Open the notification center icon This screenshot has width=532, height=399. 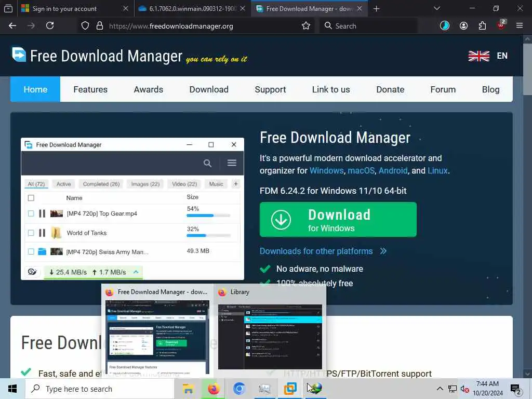tap(516, 389)
